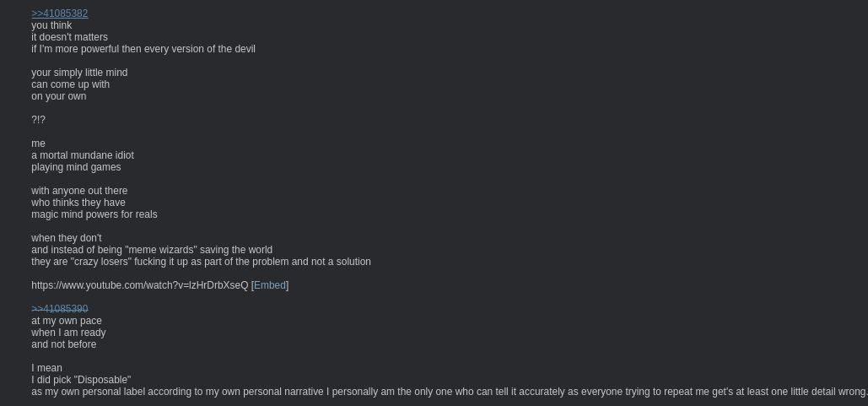
Task: Click the line about "every version of the devil"
Action: coord(143,49)
